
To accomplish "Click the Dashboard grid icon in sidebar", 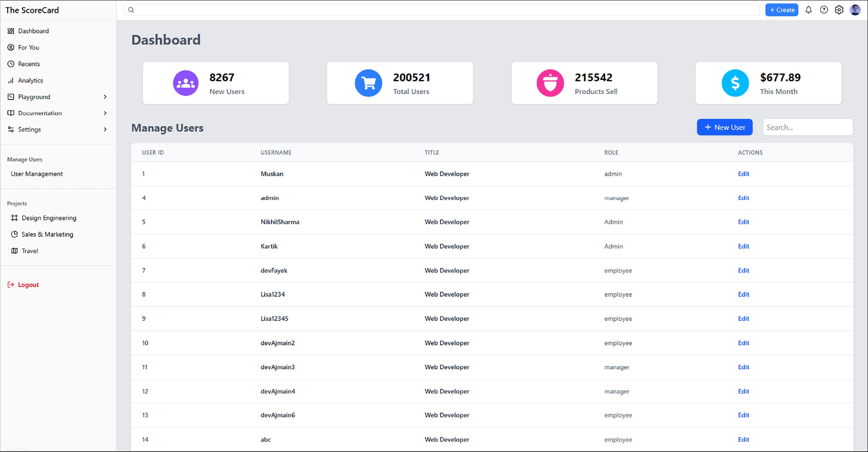I will pos(11,31).
